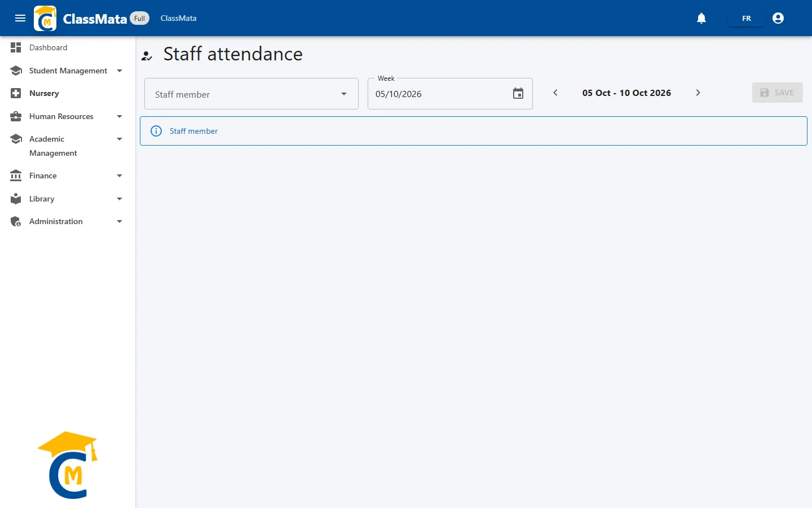Expand Finance submenu arrow
Image resolution: width=812 pixels, height=508 pixels.
[120, 176]
